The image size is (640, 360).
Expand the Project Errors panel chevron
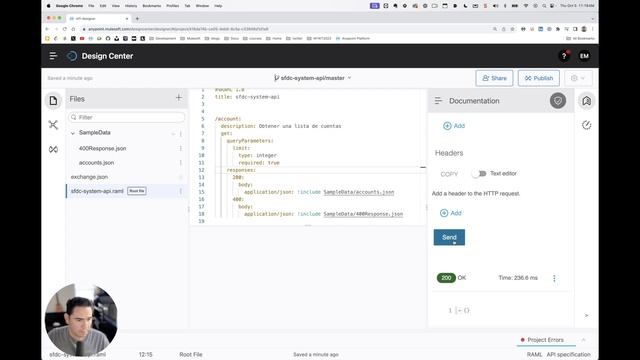pyautogui.click(x=583, y=340)
